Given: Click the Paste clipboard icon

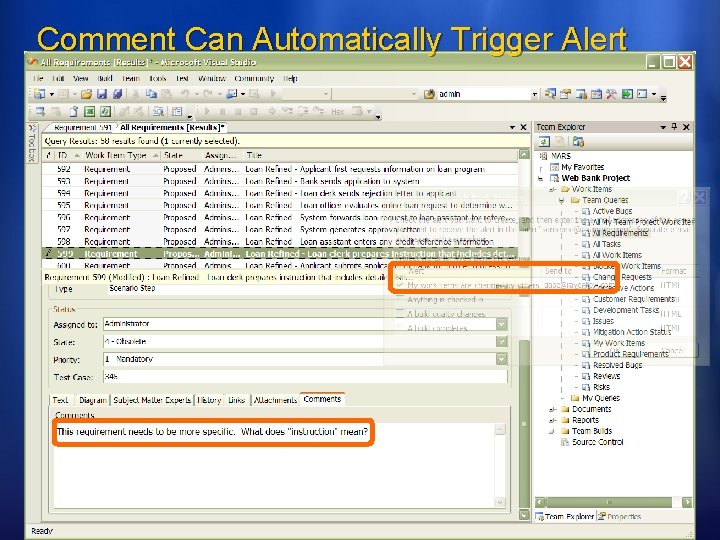Looking at the screenshot, I should [166, 94].
